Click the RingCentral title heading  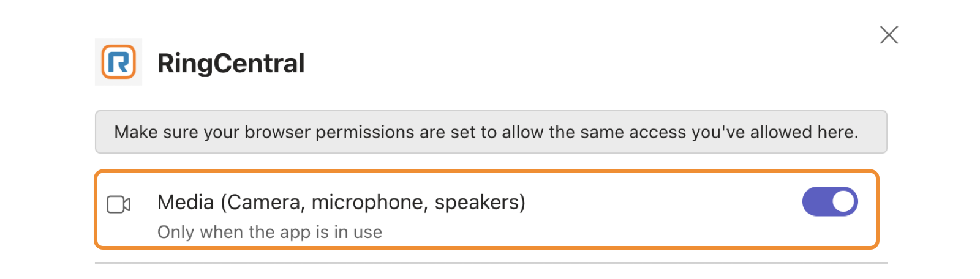(231, 63)
